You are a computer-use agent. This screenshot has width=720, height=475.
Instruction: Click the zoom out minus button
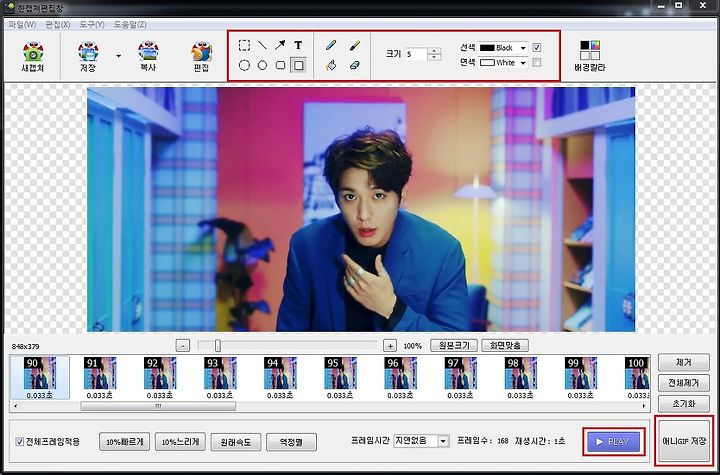click(x=183, y=346)
